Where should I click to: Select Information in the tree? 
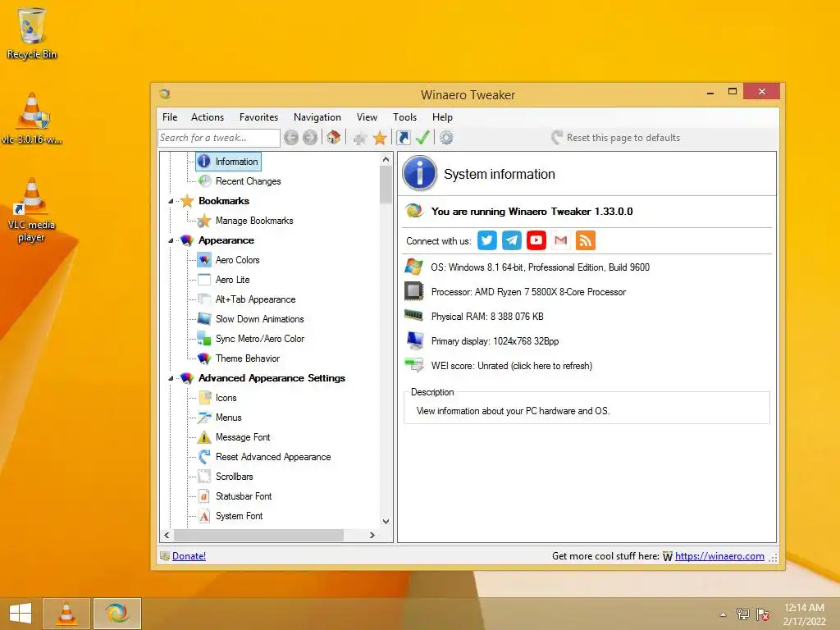236,162
